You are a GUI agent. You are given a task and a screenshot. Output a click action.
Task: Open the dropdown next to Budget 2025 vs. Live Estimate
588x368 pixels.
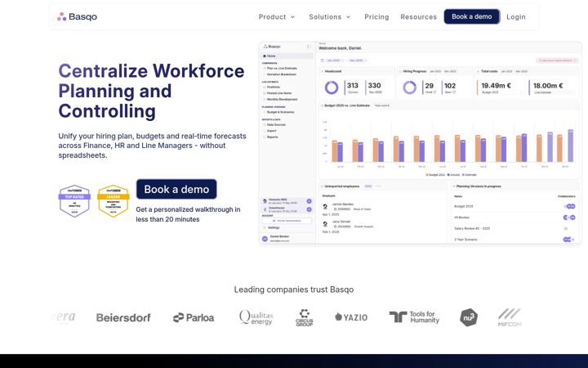click(381, 105)
